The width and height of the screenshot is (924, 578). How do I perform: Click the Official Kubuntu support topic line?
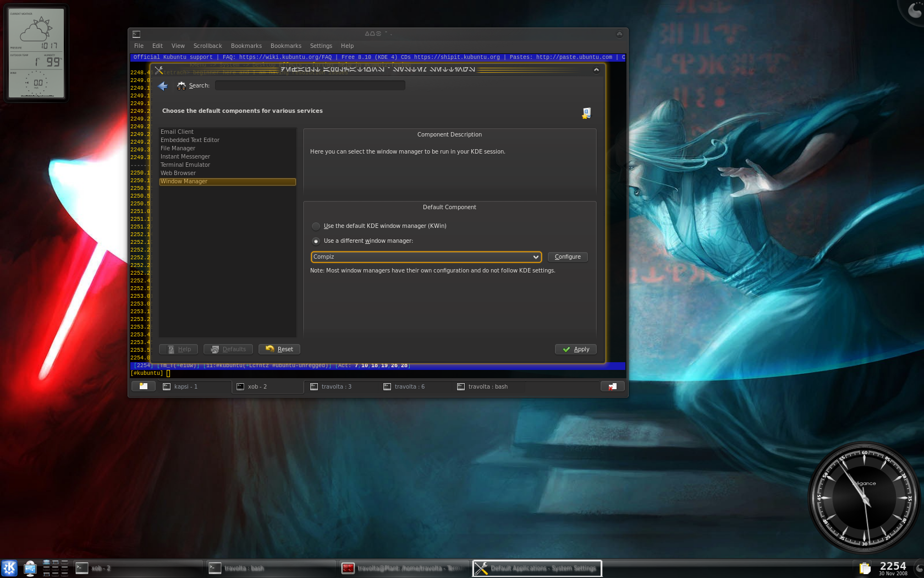pyautogui.click(x=378, y=57)
